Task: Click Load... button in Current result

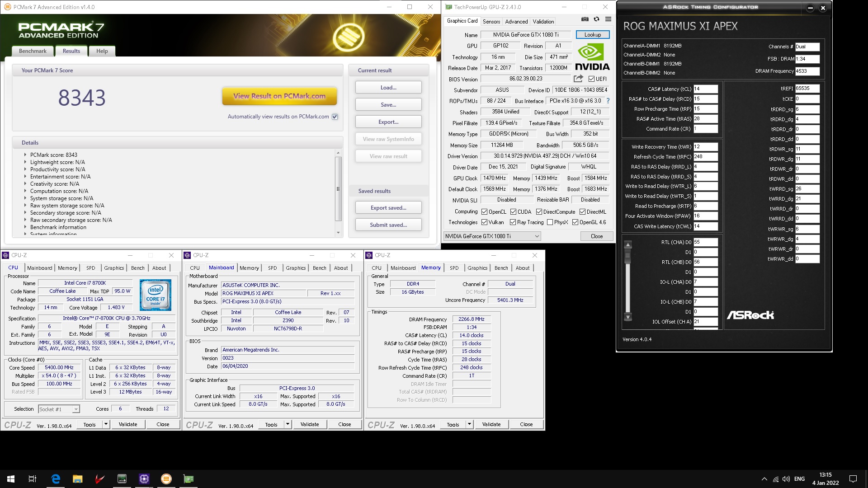Action: point(388,88)
